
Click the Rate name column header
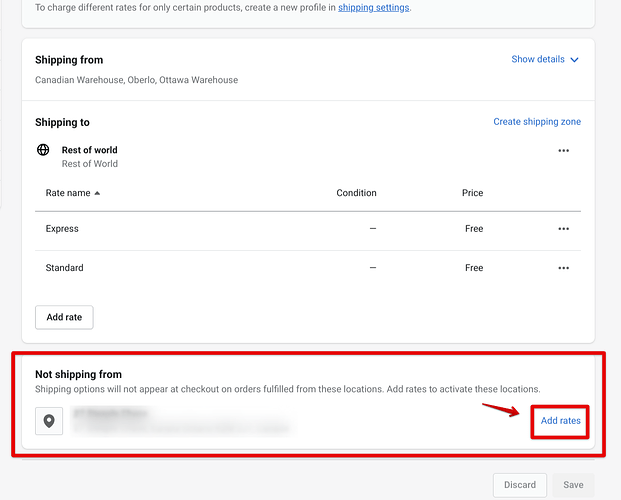pyautogui.click(x=67, y=193)
